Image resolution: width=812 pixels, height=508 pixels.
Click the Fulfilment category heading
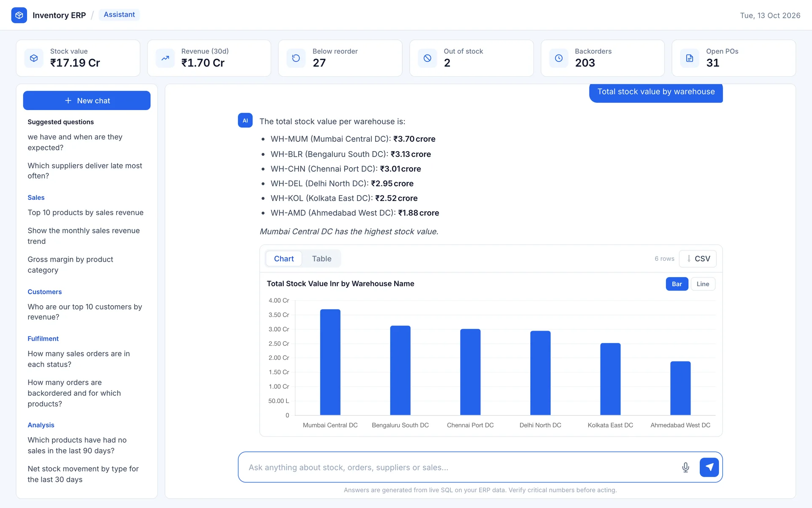coord(43,339)
